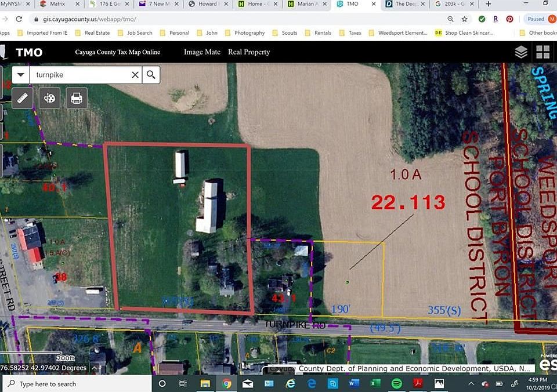Click the zoom magnifier icon in address bar
The width and height of the screenshot is (557, 392).
(450, 19)
